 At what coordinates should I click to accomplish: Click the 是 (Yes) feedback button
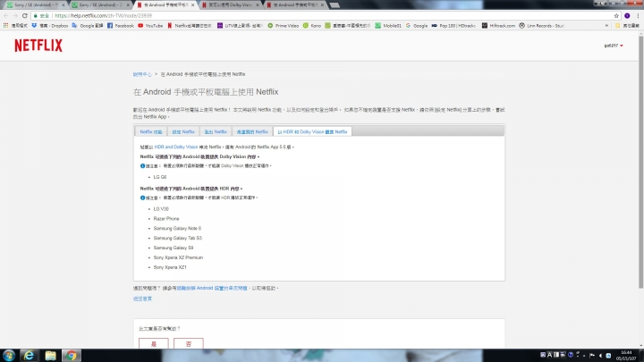pyautogui.click(x=154, y=343)
